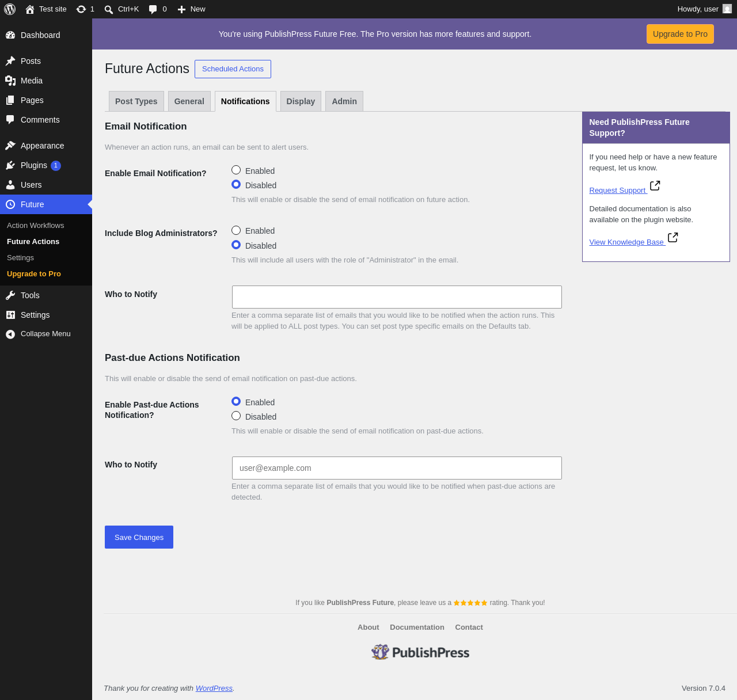The width and height of the screenshot is (737, 700).
Task: Click the Posts pin icon
Action: point(10,61)
